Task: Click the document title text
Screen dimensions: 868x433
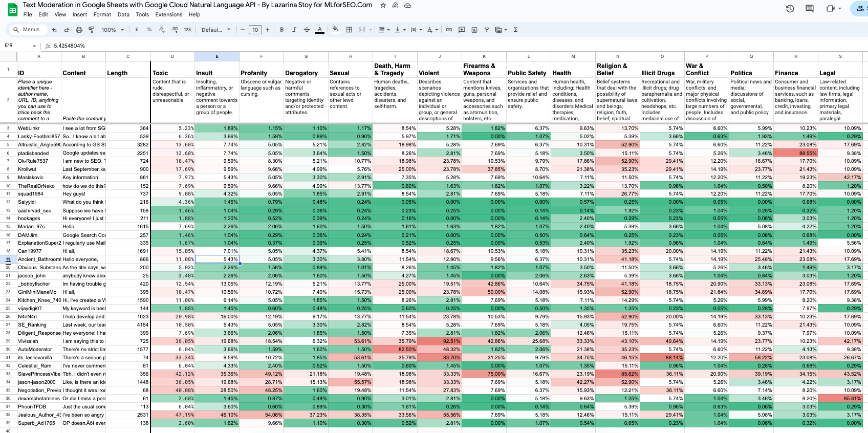Action: coord(198,5)
